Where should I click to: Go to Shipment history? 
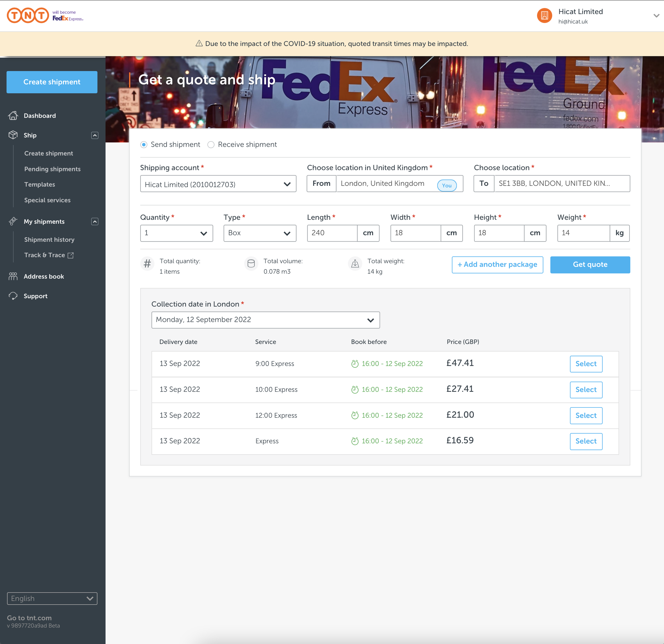49,240
